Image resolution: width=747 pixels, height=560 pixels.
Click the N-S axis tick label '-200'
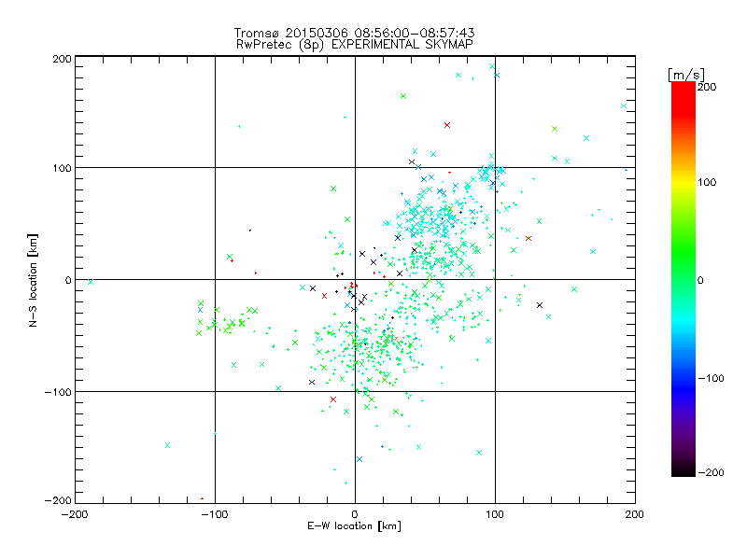point(58,500)
